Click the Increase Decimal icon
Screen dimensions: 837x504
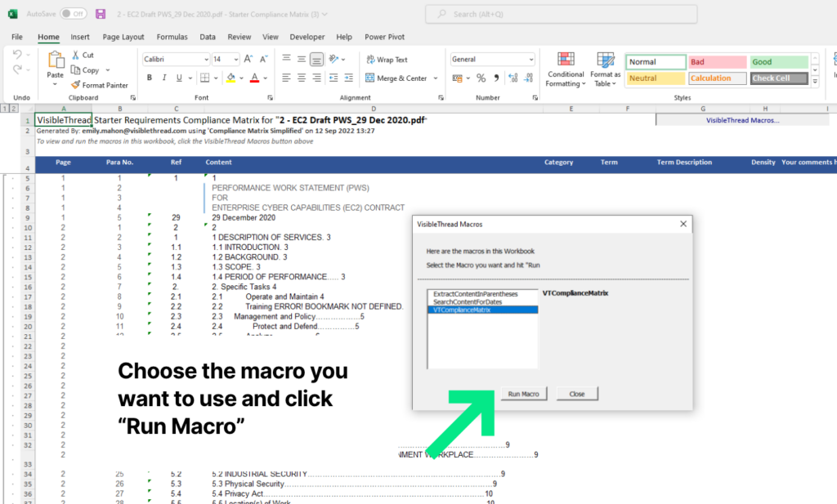513,78
